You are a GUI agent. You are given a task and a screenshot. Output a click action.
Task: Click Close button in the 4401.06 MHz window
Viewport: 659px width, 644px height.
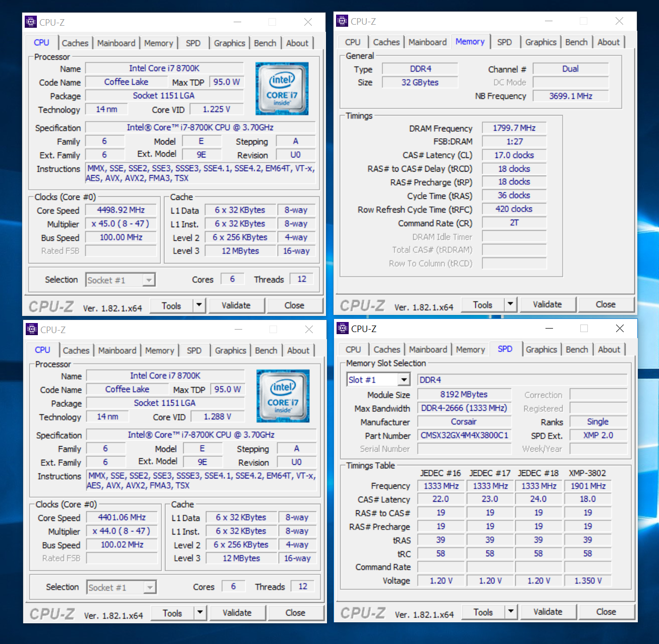(x=295, y=612)
